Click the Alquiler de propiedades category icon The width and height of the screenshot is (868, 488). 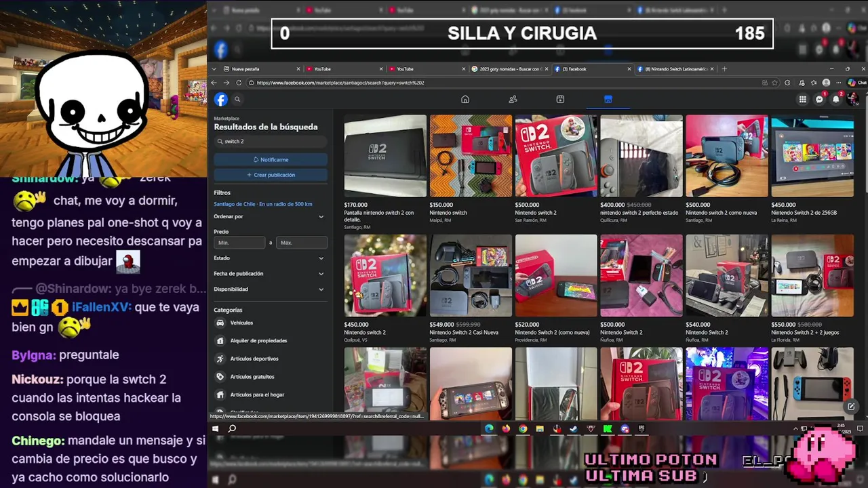point(220,341)
